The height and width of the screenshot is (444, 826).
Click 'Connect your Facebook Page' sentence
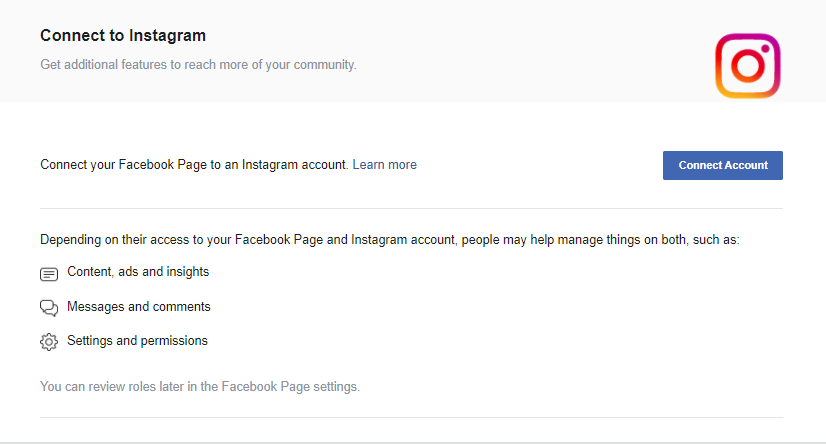pos(194,165)
